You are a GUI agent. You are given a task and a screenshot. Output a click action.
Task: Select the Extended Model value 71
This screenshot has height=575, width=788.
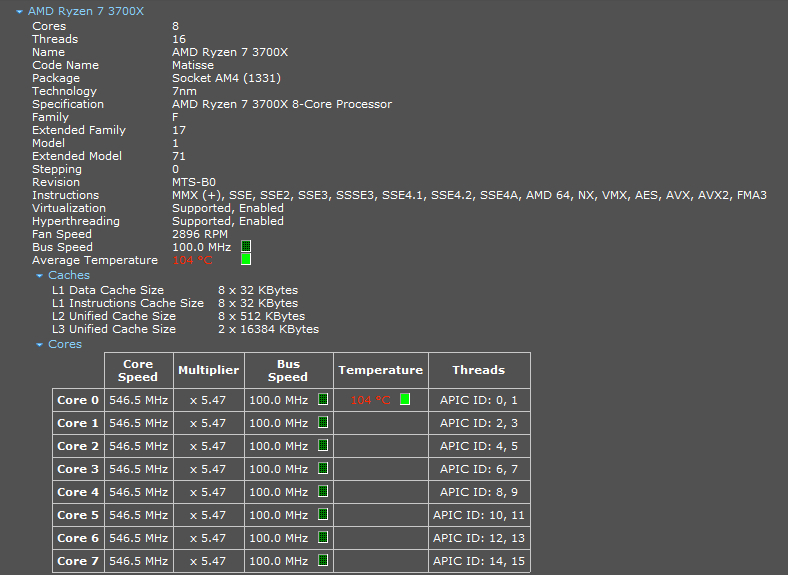(x=178, y=156)
